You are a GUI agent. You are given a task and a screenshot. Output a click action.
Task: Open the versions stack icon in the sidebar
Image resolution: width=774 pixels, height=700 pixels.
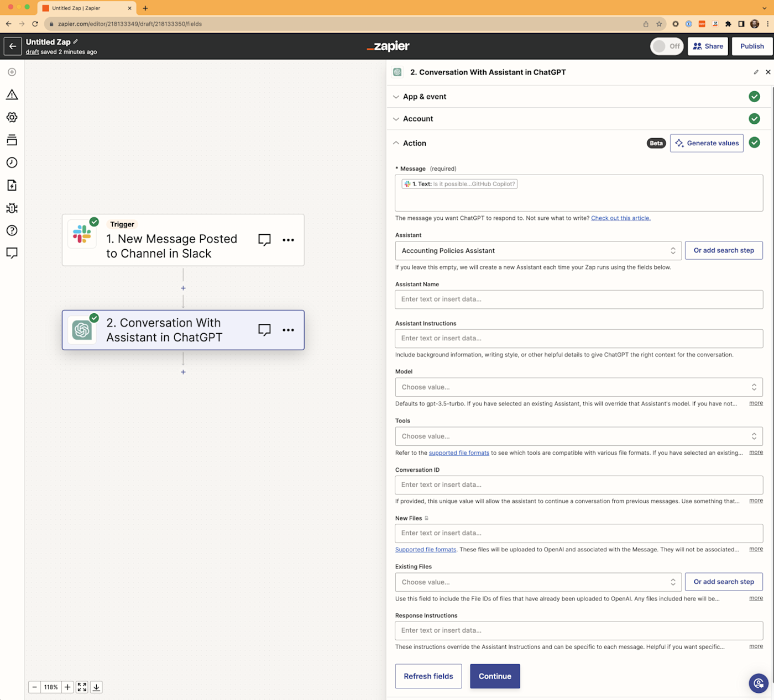pyautogui.click(x=12, y=140)
